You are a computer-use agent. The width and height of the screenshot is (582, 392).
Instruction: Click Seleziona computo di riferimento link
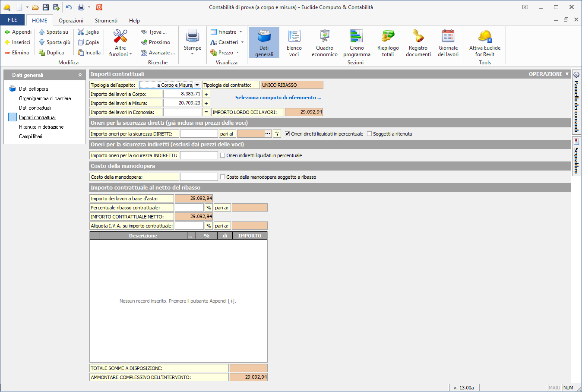pos(278,98)
